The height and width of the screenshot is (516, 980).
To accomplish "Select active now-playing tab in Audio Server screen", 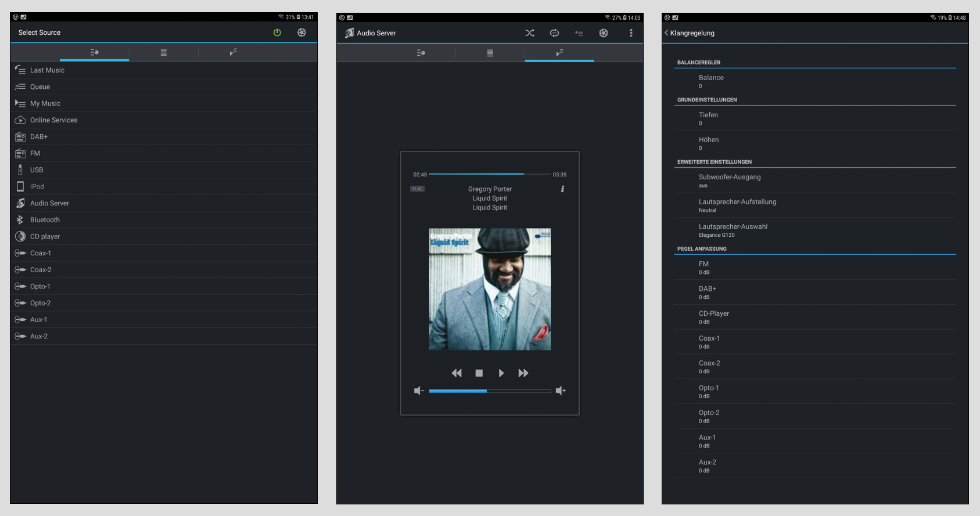I will [559, 53].
